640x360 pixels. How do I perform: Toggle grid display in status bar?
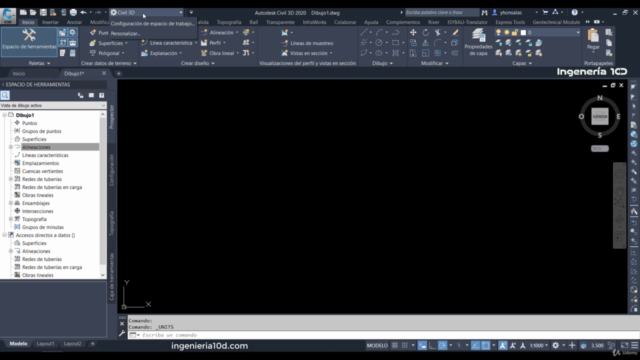click(x=395, y=345)
